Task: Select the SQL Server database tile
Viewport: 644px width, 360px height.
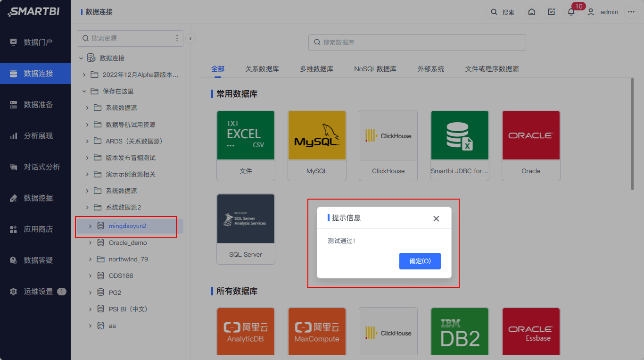Action: [246, 229]
